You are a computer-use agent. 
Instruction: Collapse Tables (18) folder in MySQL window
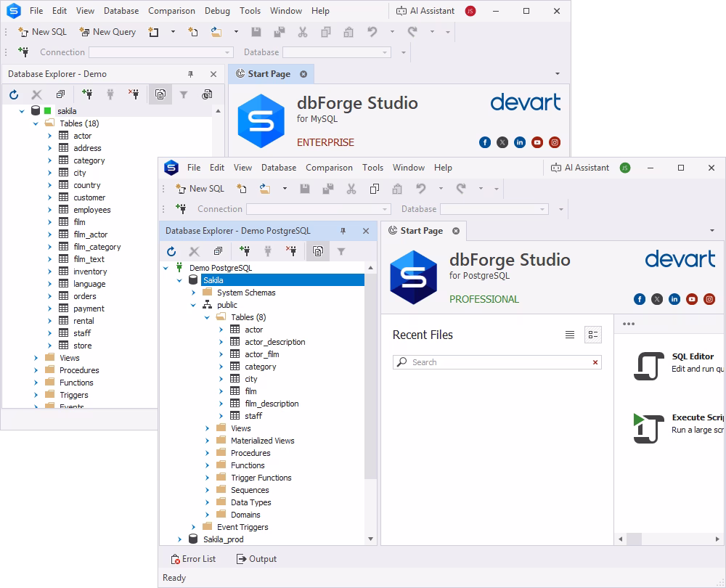tap(36, 123)
